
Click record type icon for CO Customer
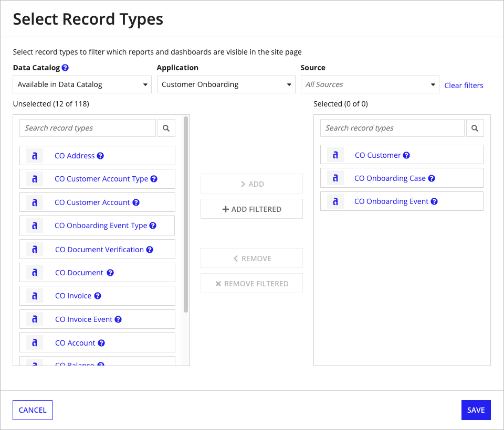[x=335, y=155]
